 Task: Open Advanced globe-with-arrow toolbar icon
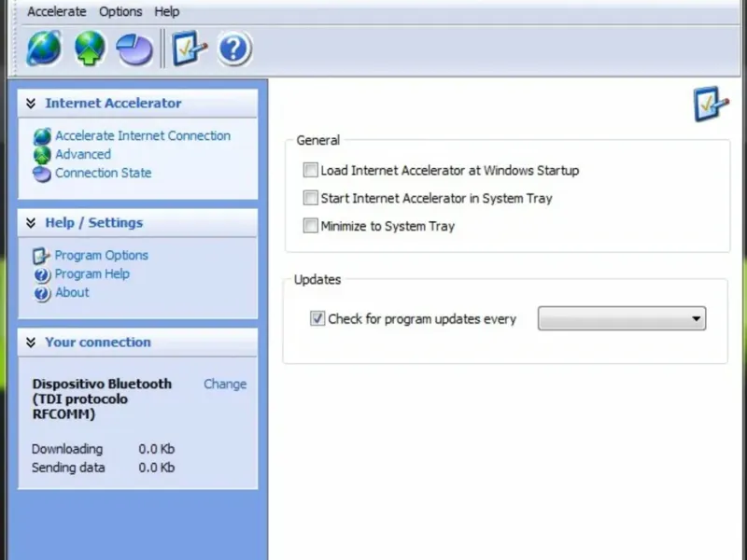90,48
